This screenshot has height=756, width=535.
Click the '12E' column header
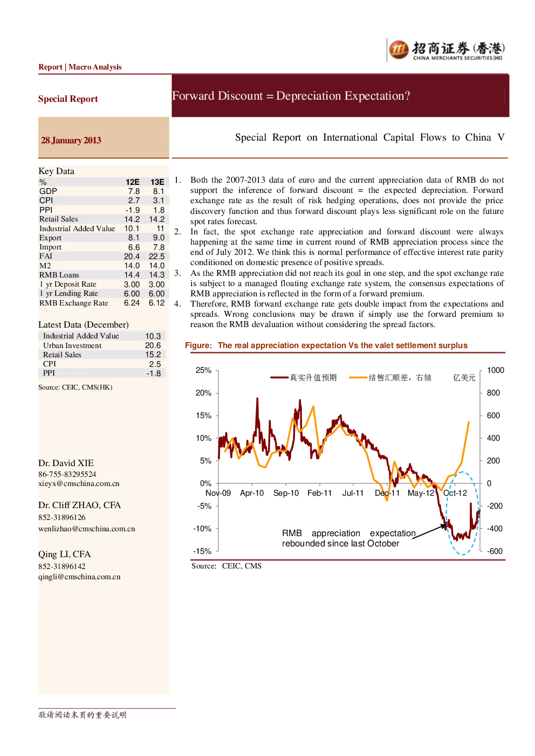point(133,182)
